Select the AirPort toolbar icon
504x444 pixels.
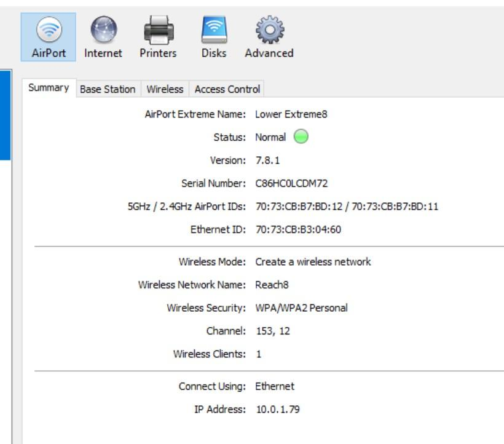49,37
